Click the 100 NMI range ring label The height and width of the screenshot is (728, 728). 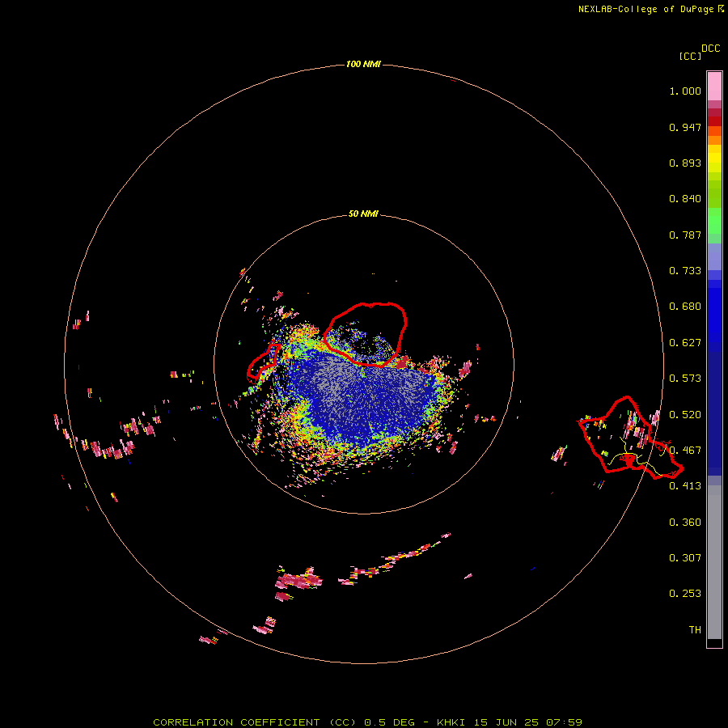coord(363,64)
